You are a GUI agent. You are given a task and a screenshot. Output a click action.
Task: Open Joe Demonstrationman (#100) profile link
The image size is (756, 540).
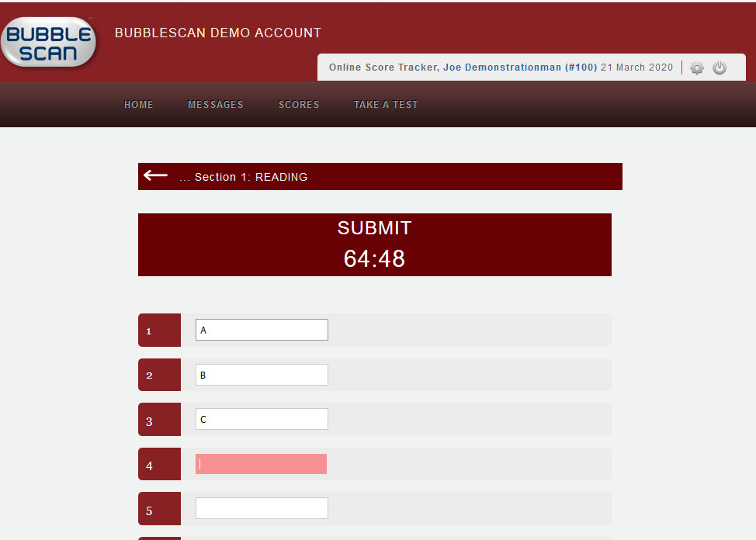pos(520,67)
